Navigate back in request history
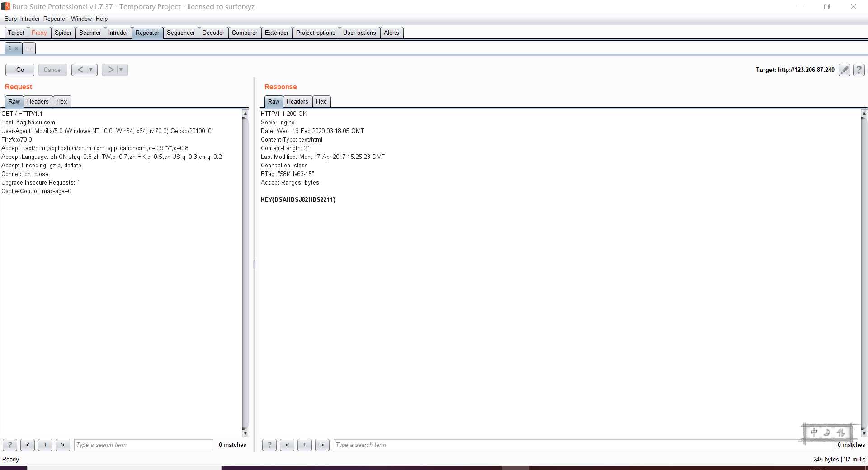The height and width of the screenshot is (470, 868). [x=80, y=70]
